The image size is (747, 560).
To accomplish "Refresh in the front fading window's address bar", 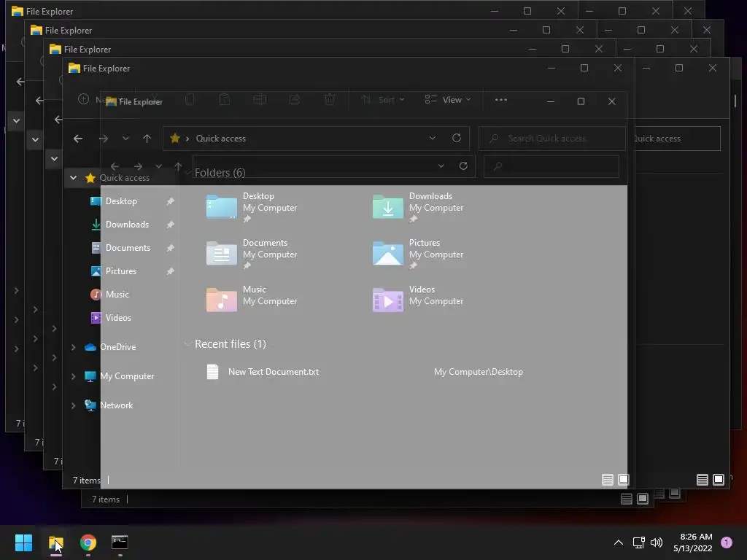I will [463, 166].
